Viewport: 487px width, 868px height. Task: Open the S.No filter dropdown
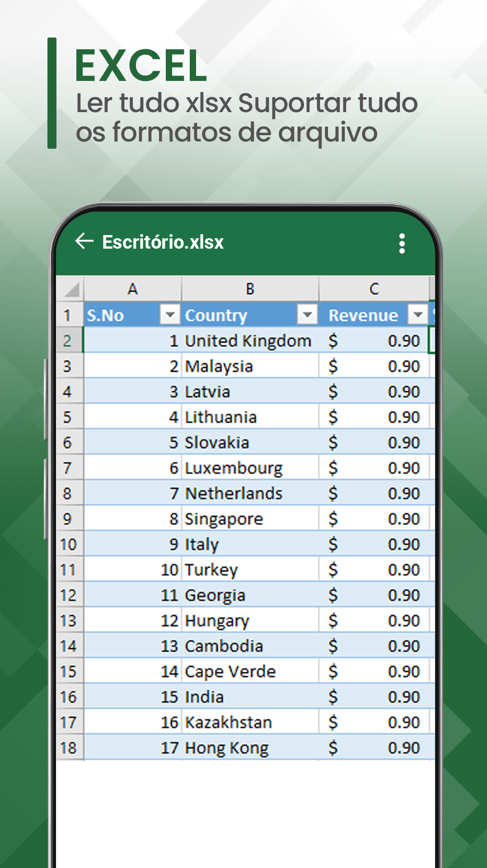pyautogui.click(x=170, y=314)
